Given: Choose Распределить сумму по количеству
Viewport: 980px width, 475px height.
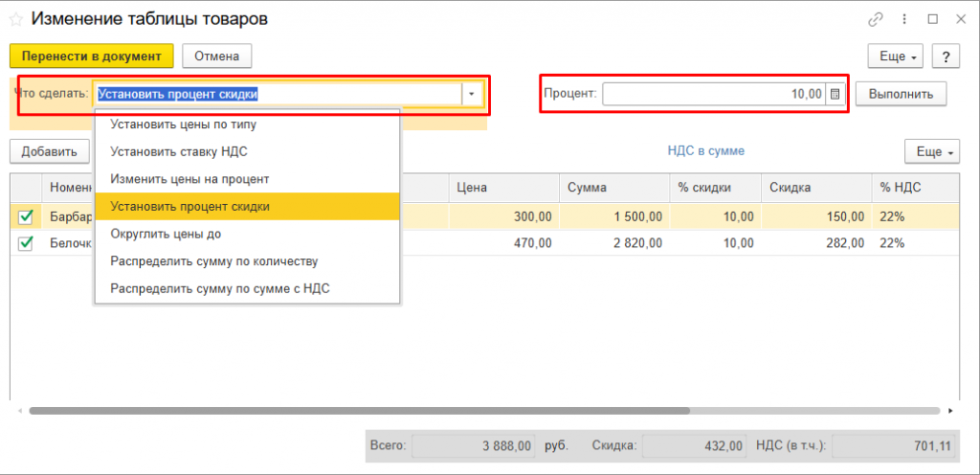Looking at the screenshot, I should click(247, 261).
